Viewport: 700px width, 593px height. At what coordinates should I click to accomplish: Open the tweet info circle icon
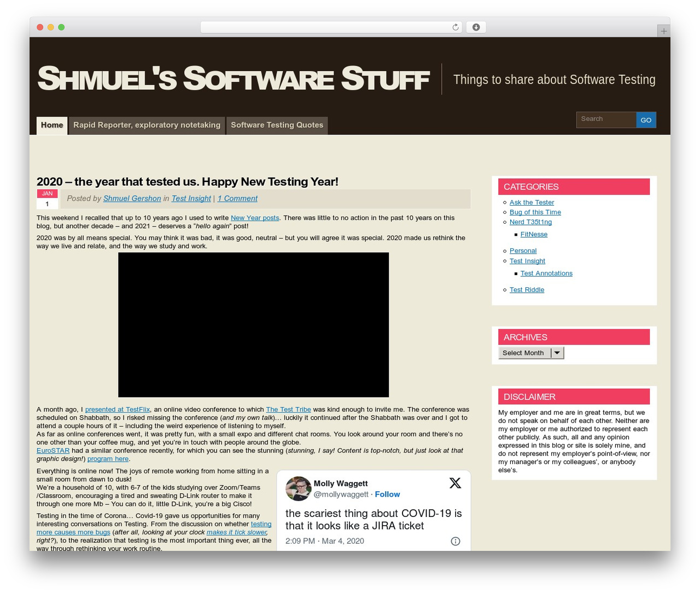point(455,541)
